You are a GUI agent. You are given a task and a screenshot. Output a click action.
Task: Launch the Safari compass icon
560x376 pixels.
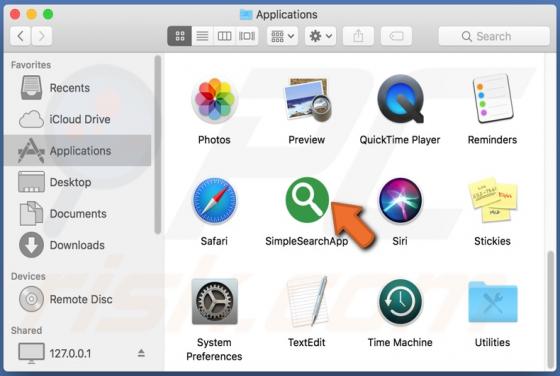pos(214,201)
